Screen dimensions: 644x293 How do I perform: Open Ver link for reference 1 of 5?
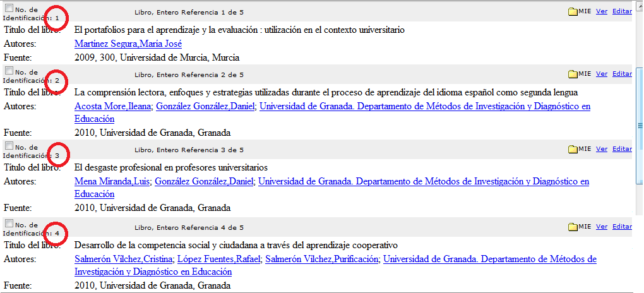602,11
